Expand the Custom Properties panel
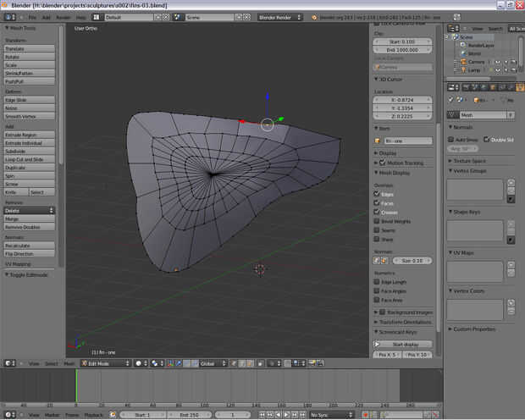The width and height of the screenshot is (525, 420). point(472,329)
